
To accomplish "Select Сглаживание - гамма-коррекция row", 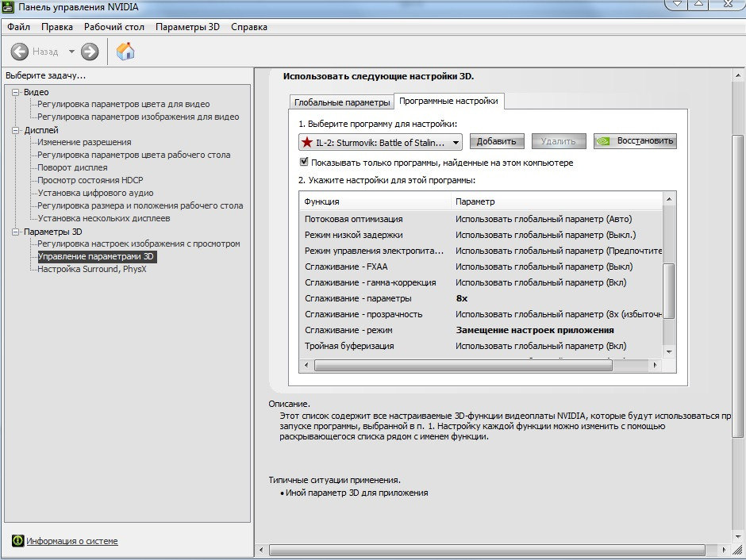I will click(480, 282).
